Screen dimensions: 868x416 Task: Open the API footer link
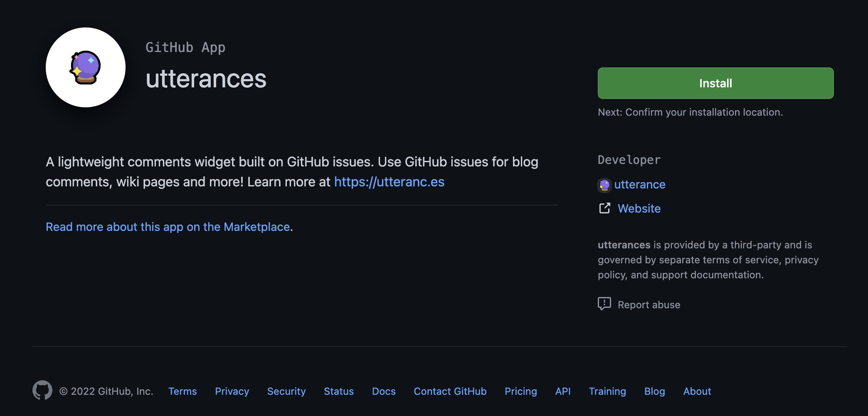click(x=563, y=391)
